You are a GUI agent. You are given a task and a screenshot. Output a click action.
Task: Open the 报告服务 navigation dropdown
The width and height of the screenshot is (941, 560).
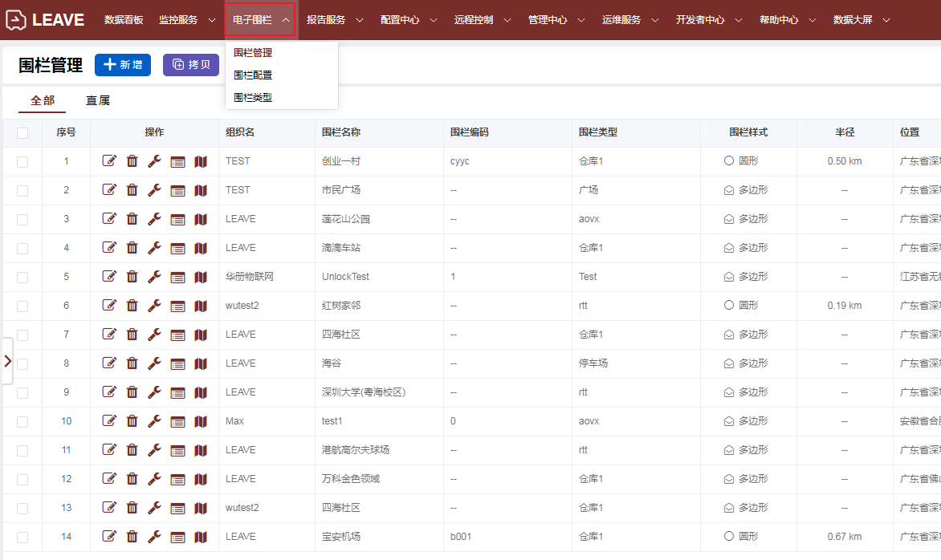tap(335, 20)
